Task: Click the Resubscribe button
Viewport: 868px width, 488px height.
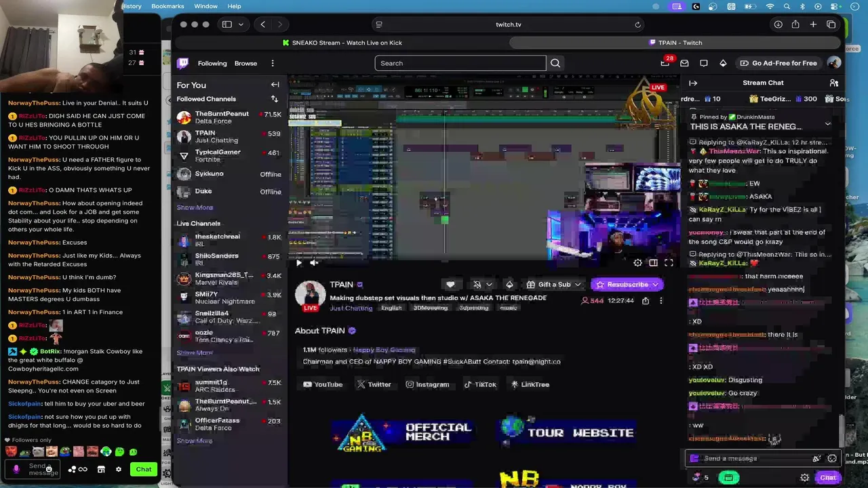Action: 627,285
